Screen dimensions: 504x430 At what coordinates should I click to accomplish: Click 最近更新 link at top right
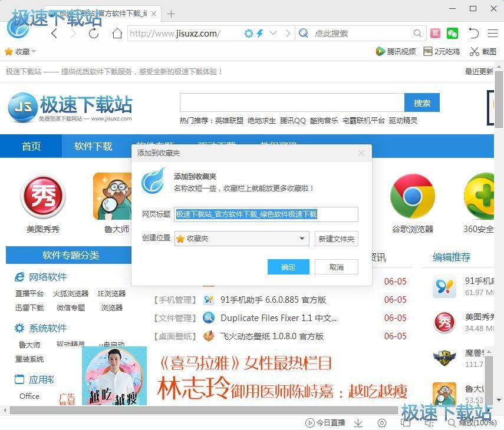click(x=479, y=72)
